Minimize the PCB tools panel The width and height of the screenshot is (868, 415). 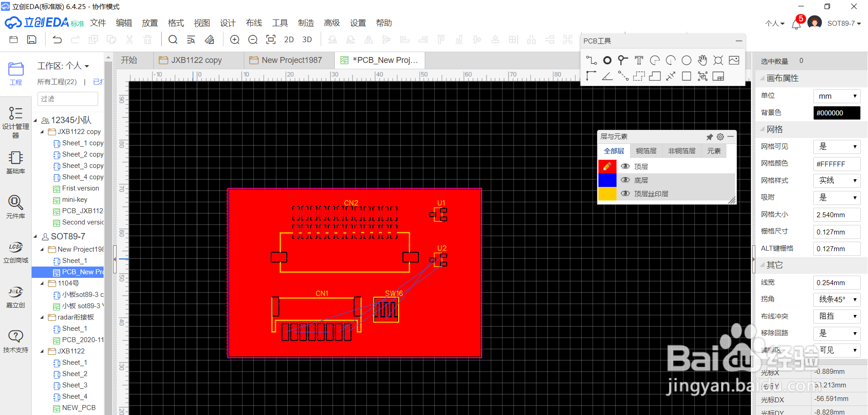[739, 41]
